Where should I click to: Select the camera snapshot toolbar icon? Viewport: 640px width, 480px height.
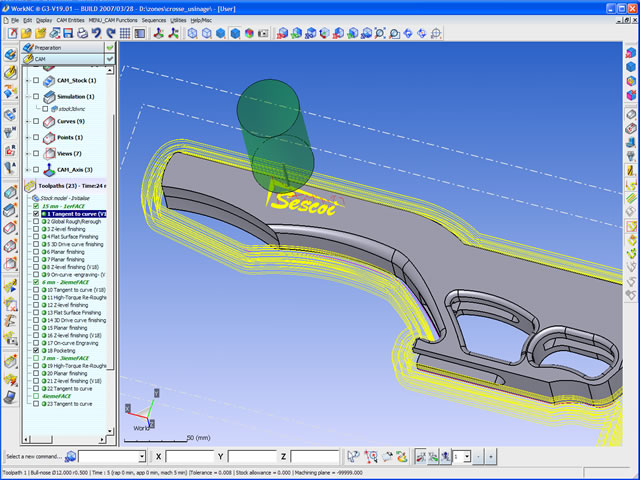262,33
